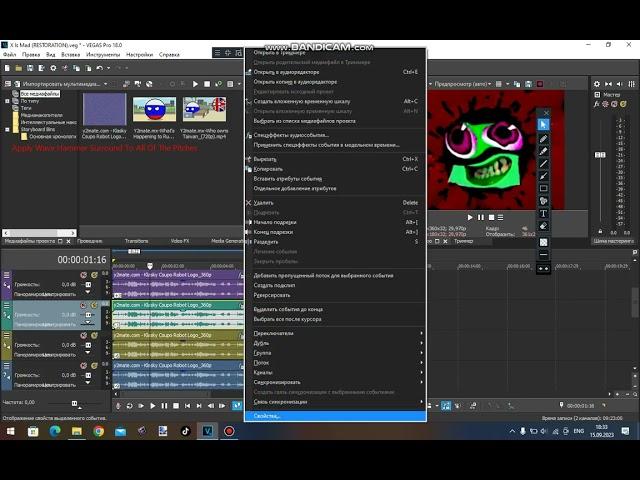Select the Bandicam eraser tool
The width and height of the screenshot is (640, 480).
(543, 226)
